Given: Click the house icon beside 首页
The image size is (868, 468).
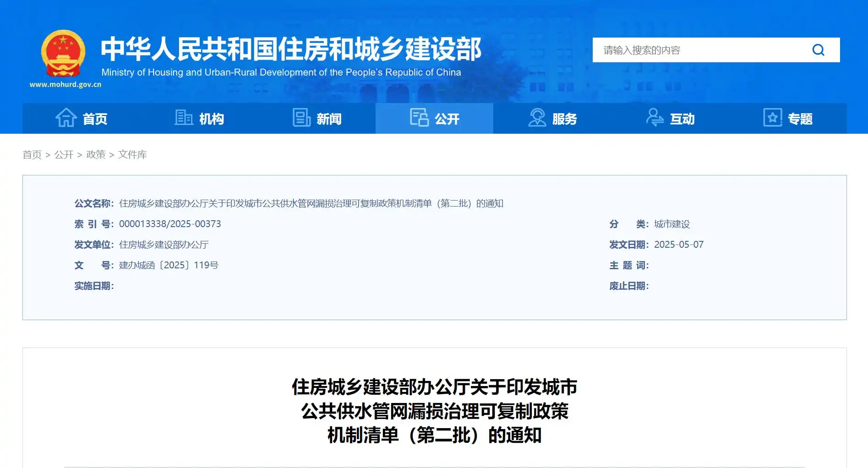Looking at the screenshot, I should click(x=66, y=118).
